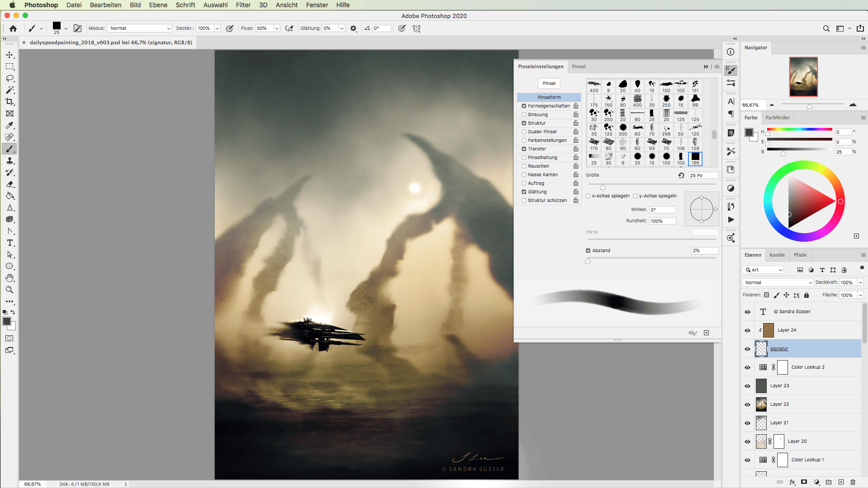This screenshot has width=868, height=488.
Task: Enable Formeigenschaften checkbox in brush settings
Action: coord(524,105)
